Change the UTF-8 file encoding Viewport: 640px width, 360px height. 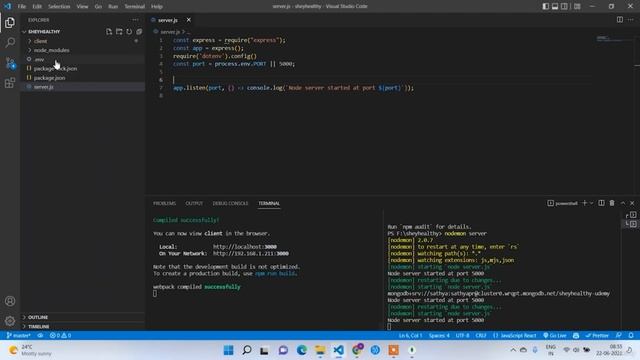coord(462,336)
